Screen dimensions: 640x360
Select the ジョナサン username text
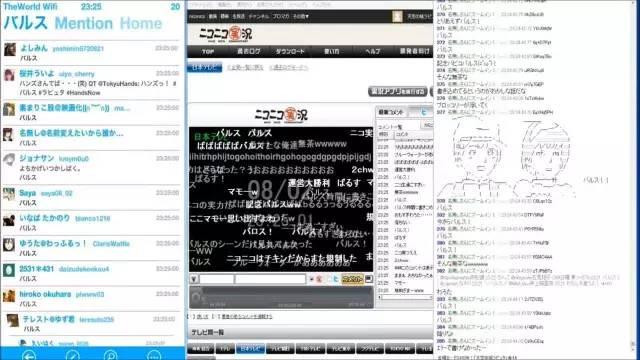[x=37, y=158]
